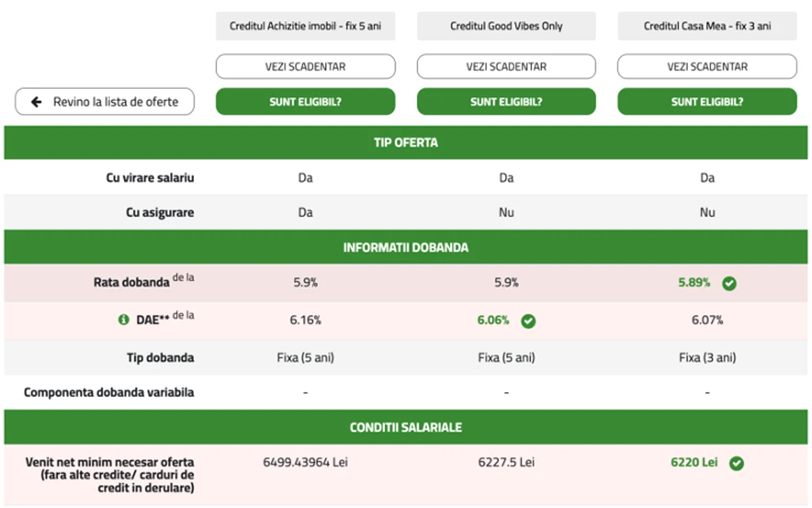This screenshot has width=812, height=508.
Task: Click the green info icon beside DAE
Action: [x=123, y=320]
